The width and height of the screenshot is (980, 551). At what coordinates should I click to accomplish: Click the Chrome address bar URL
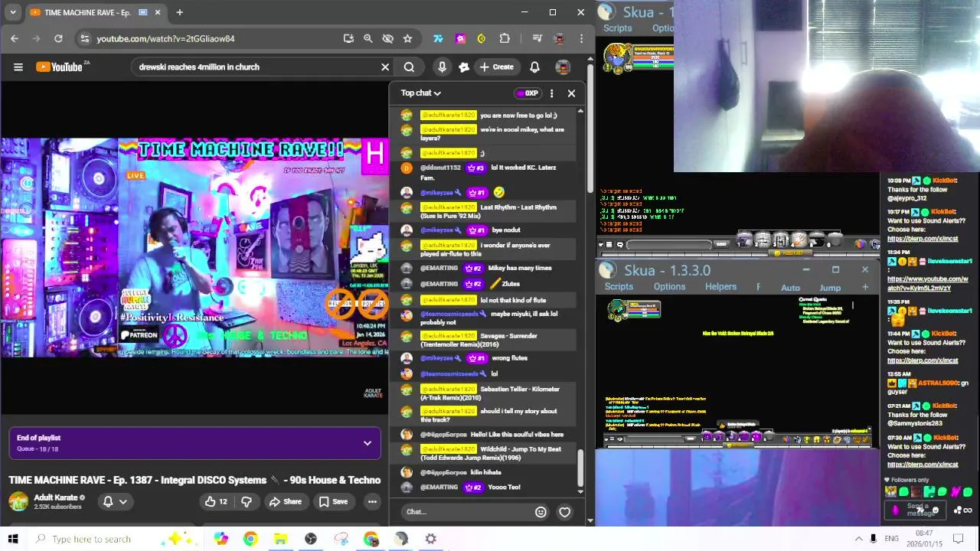165,38
